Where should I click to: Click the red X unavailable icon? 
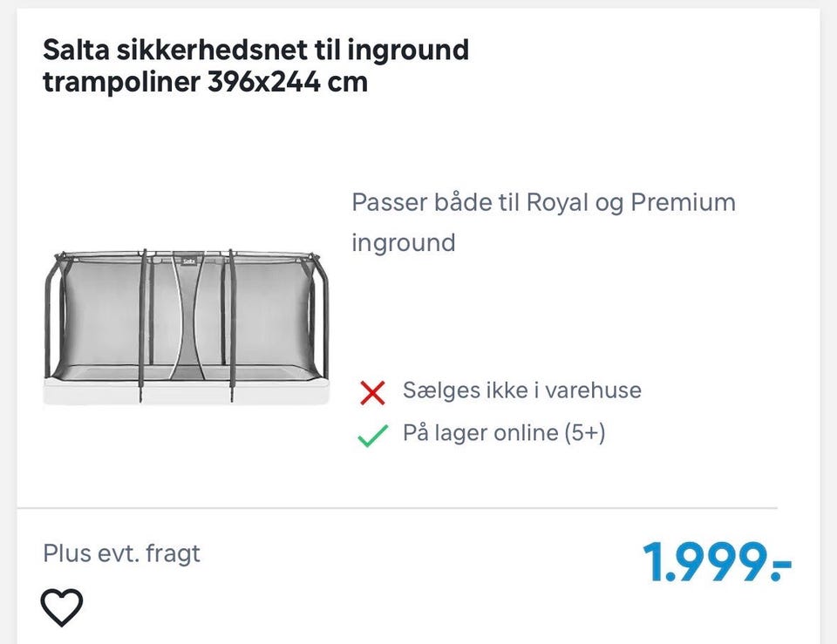coord(372,393)
